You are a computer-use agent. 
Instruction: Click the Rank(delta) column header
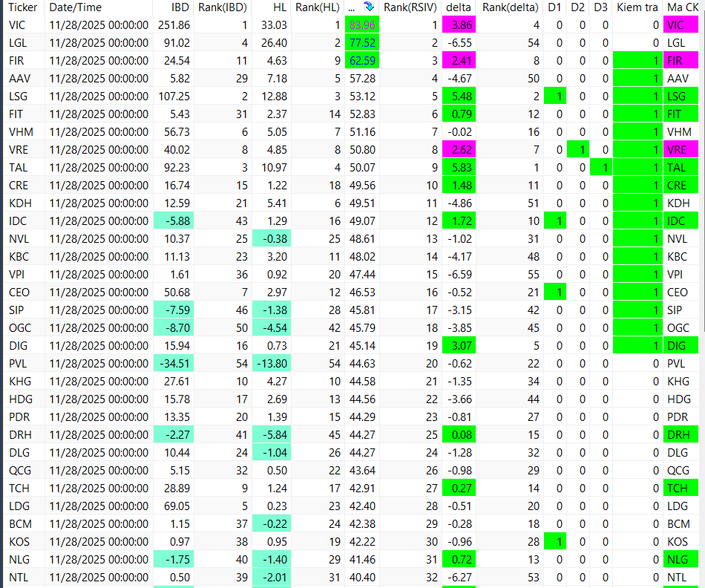(511, 7)
